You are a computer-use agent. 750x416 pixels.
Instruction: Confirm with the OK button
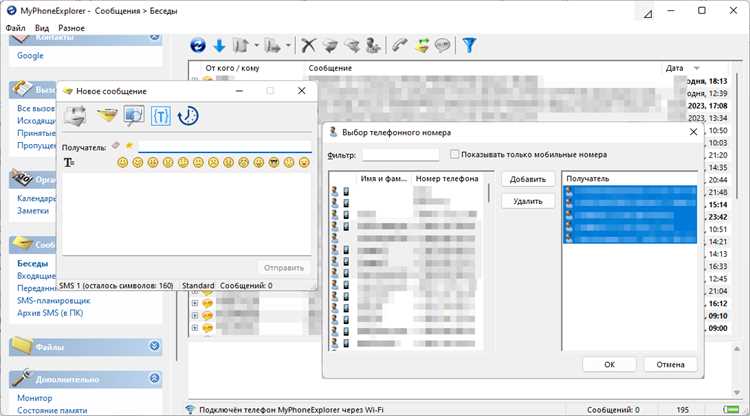pos(609,364)
